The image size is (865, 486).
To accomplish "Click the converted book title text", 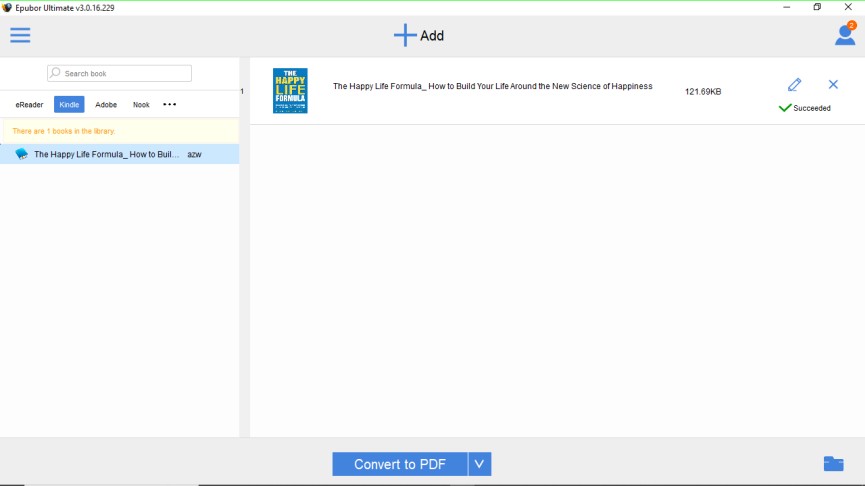I will pyautogui.click(x=493, y=86).
